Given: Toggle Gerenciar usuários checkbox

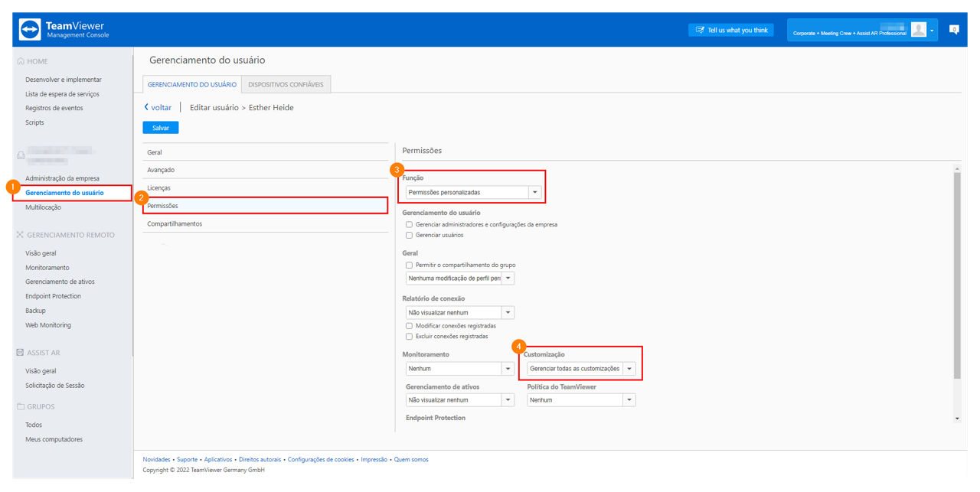Looking at the screenshot, I should tap(409, 235).
